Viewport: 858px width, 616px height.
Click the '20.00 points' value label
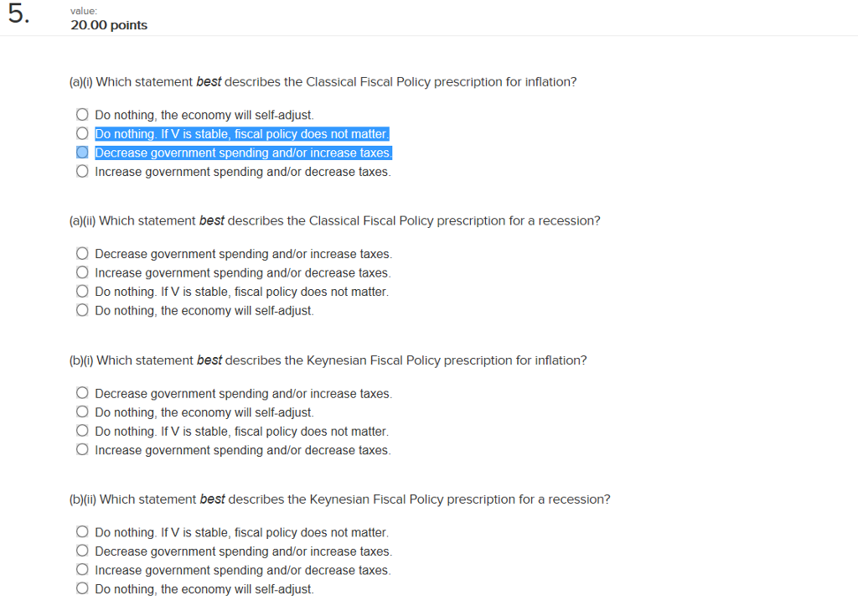[x=109, y=25]
